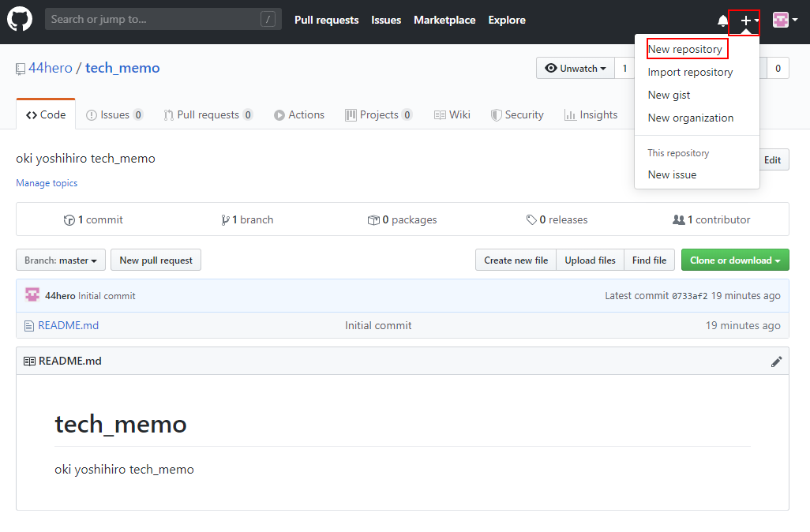Choose New organization from the dropdown
Image resolution: width=810 pixels, height=532 pixels.
tap(691, 118)
